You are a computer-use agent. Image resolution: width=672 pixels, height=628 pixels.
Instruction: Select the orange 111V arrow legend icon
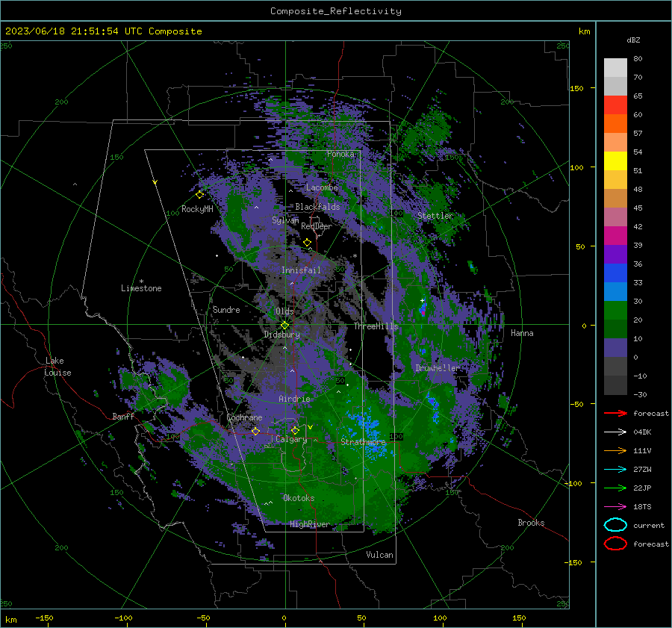[615, 450]
